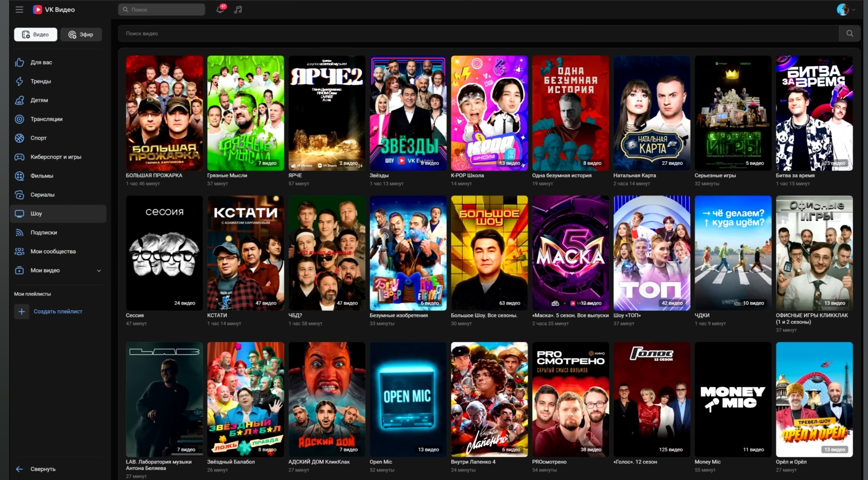Click the Трансляции broadcast icon
This screenshot has height=480, width=868.
tap(19, 119)
